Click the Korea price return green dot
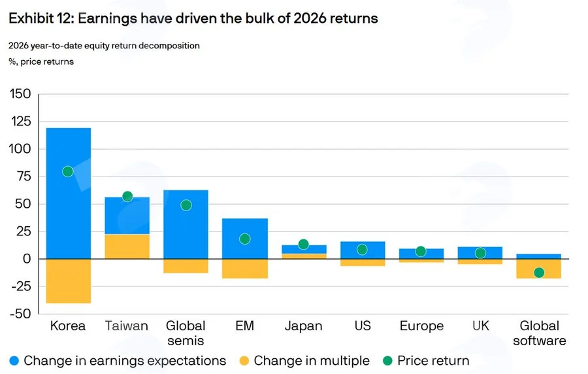The image size is (588, 374). [x=68, y=171]
